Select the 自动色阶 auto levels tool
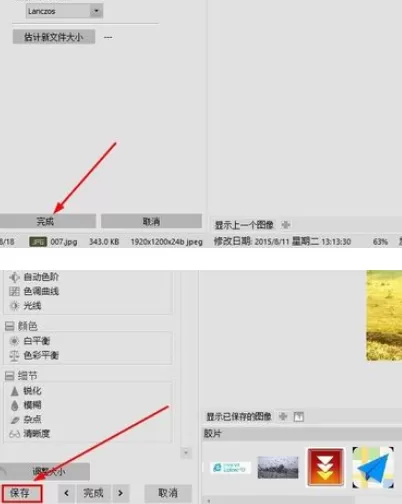This screenshot has height=504, width=402. point(34,277)
